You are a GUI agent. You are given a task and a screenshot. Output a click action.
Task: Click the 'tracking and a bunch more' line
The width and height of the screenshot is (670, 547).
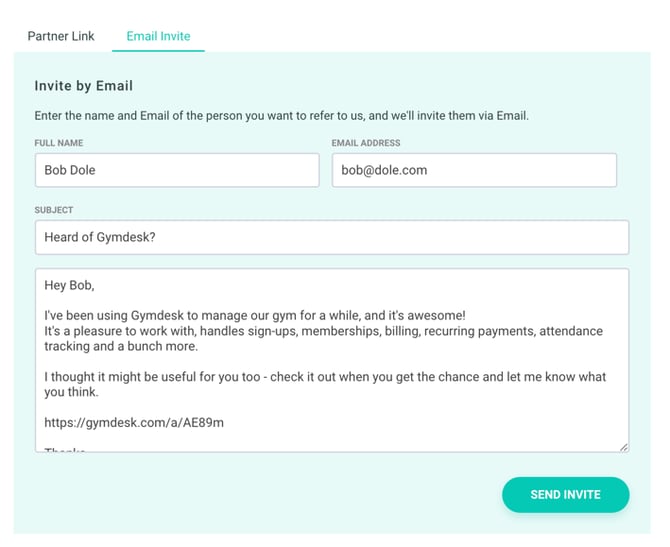121,346
